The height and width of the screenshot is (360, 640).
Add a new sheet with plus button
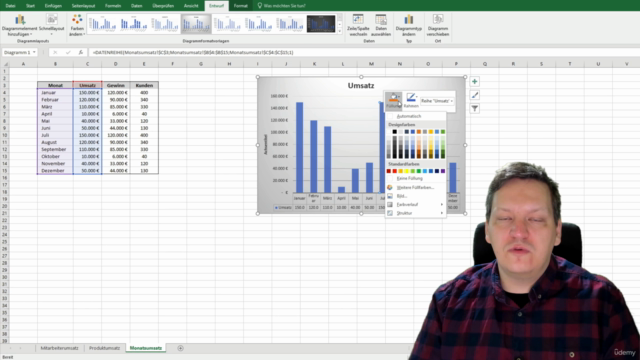180,348
